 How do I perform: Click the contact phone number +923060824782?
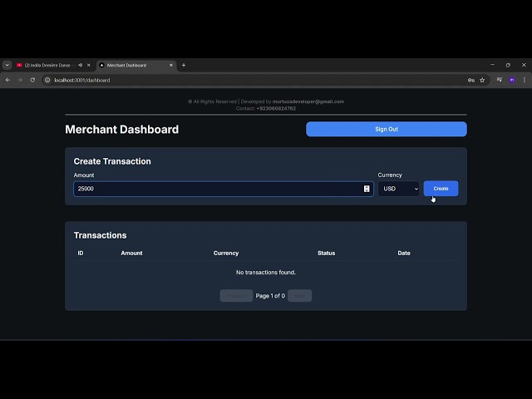276,109
